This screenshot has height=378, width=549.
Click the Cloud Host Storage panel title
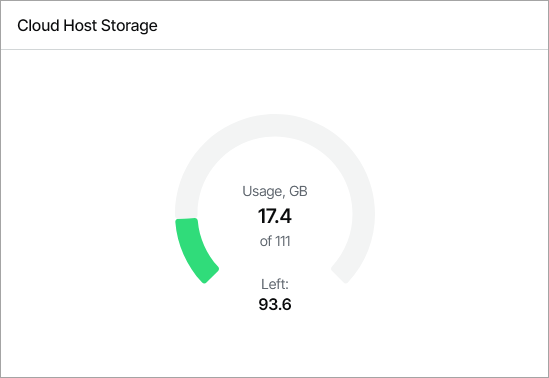tap(87, 26)
